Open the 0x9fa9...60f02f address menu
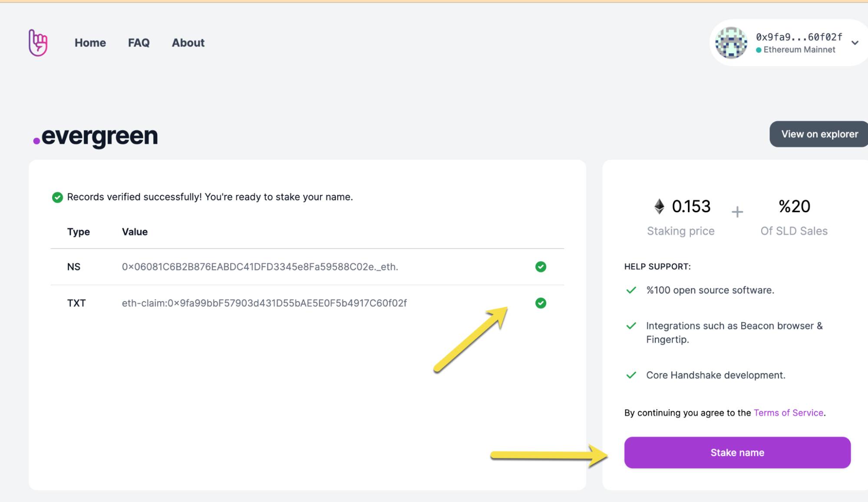This screenshot has width=868, height=502. point(799,37)
